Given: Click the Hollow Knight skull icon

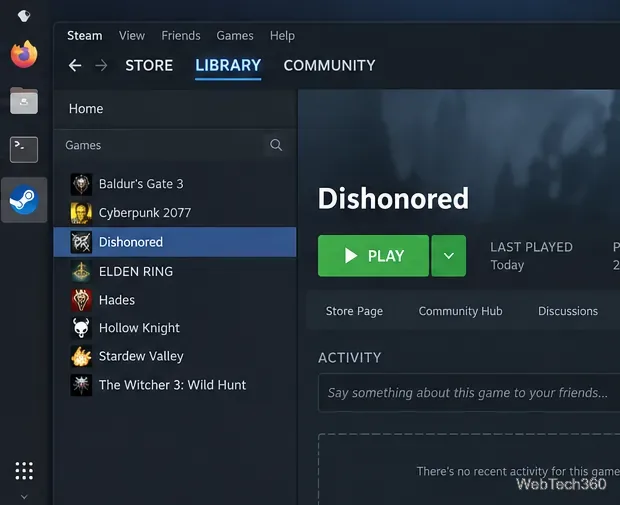Looking at the screenshot, I should 81,328.
